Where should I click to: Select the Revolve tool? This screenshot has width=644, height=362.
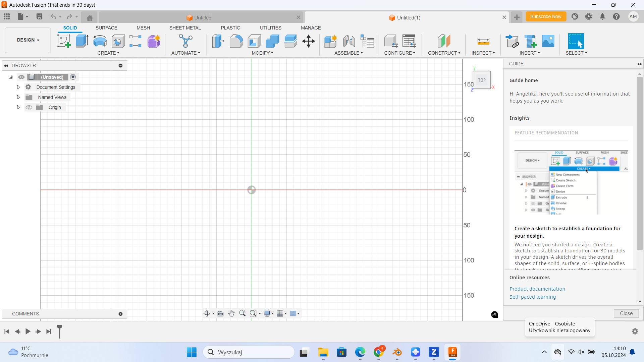pyautogui.click(x=100, y=41)
